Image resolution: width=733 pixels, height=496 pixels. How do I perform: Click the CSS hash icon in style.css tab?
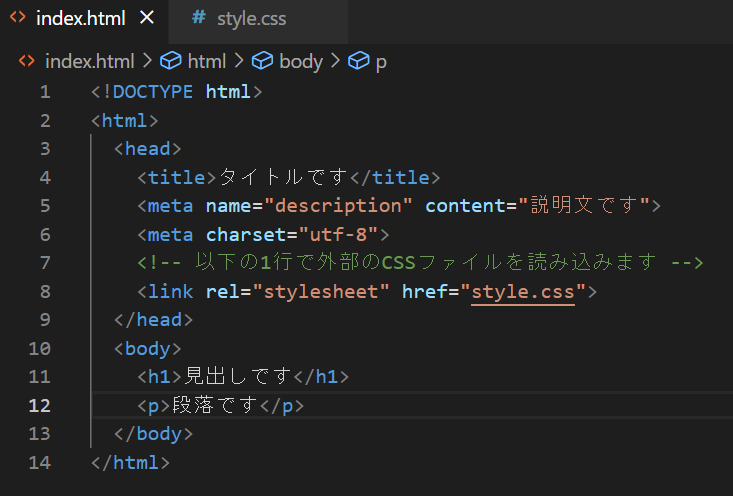click(x=198, y=19)
